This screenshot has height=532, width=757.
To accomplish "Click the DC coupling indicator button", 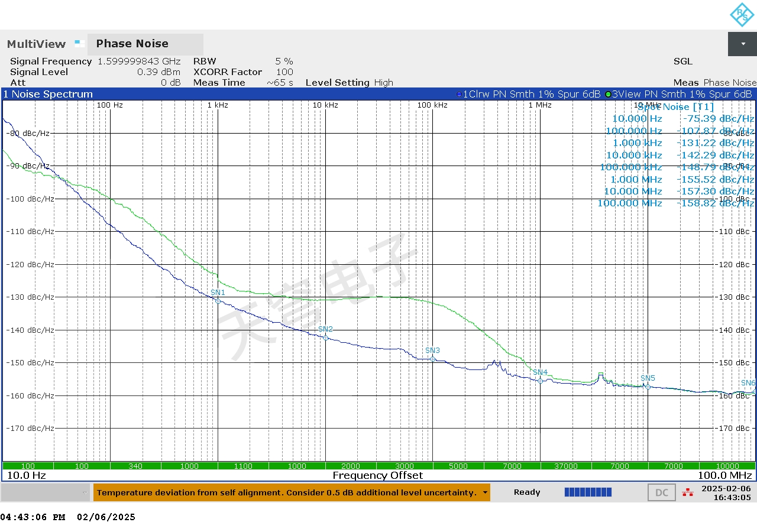I will click(x=662, y=492).
